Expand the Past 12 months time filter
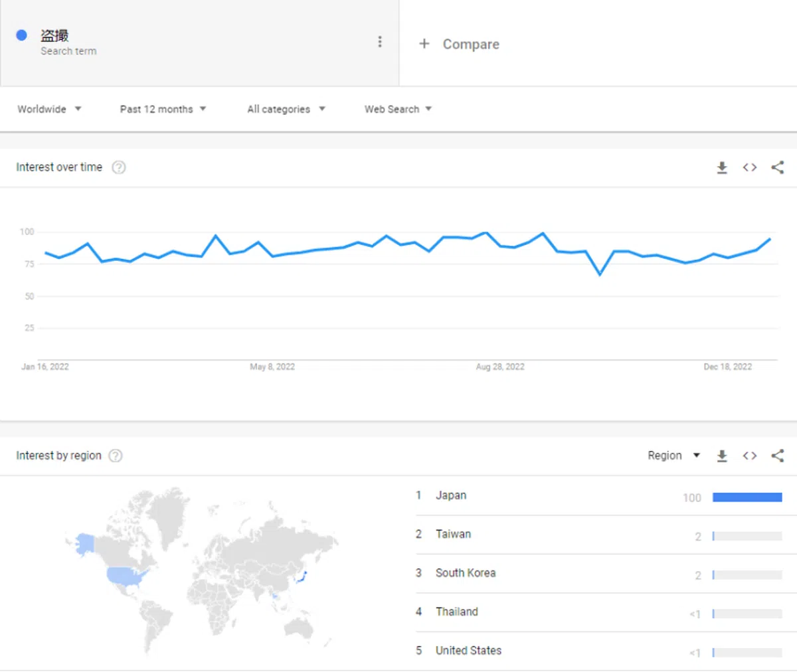The image size is (797, 672). pyautogui.click(x=163, y=109)
